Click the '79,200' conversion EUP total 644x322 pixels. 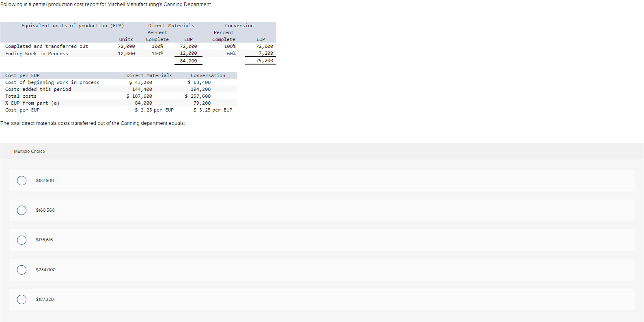point(265,60)
